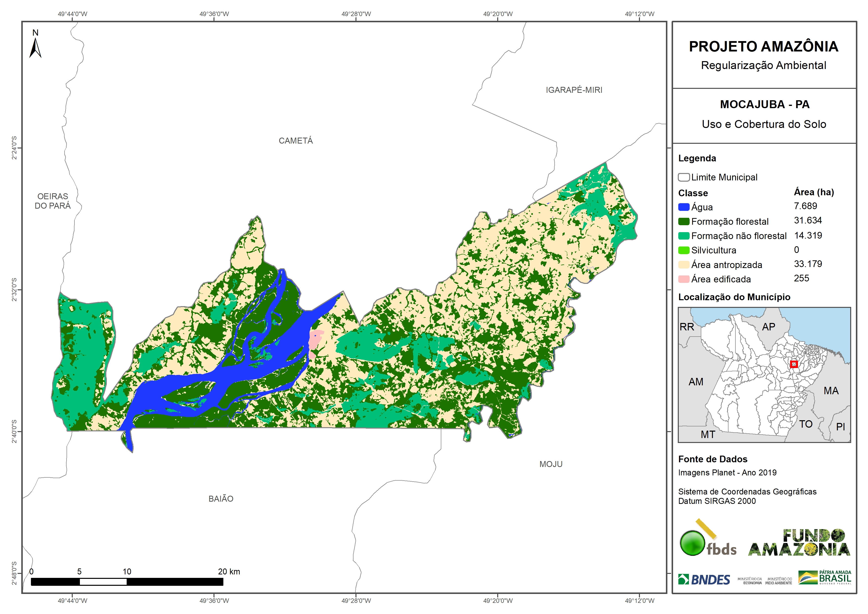Screen dimensions: 868x614
Task: Click the Silvicultura bright green swatch
Action: pyautogui.click(x=683, y=250)
